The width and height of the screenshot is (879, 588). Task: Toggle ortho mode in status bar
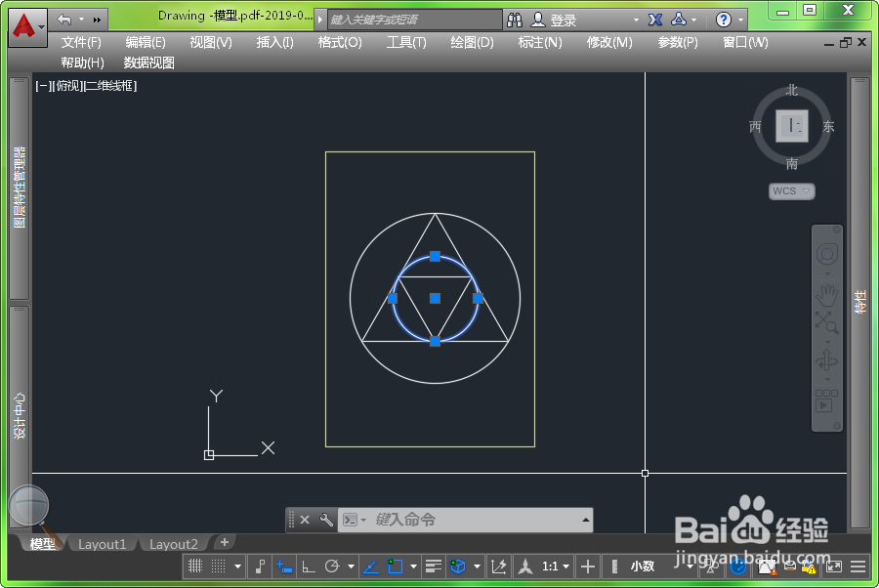point(308,567)
